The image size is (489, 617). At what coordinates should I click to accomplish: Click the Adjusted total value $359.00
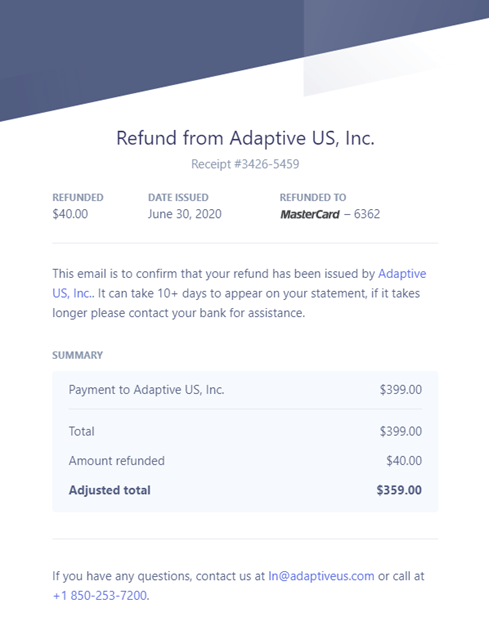[399, 490]
